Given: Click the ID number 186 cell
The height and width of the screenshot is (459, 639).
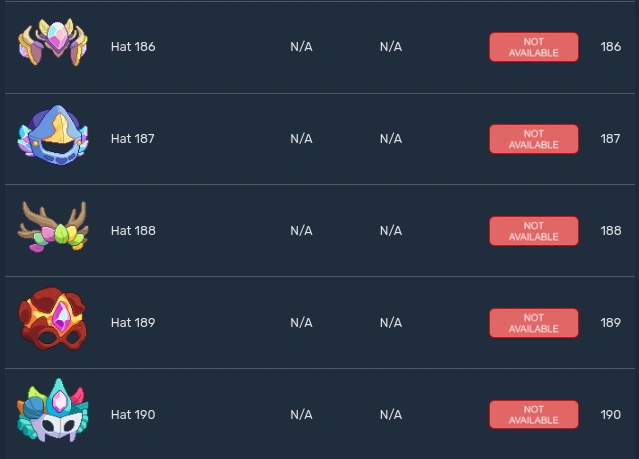Looking at the screenshot, I should (x=610, y=47).
